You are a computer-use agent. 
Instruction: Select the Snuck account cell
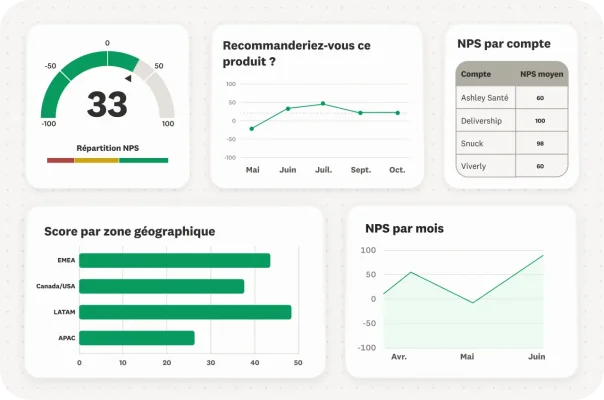pos(486,143)
